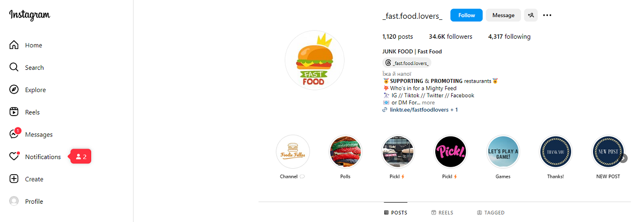Open the three-dot profile options menu
Viewport: 644px width, 222px height.
tap(547, 15)
